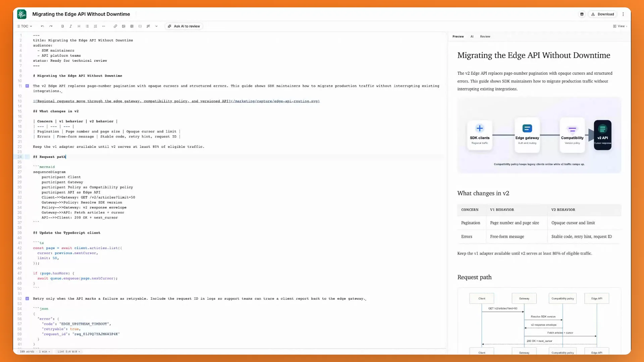Click the 'sequenceDiagram' line in editor
This screenshot has width=644, height=362.
point(49,172)
